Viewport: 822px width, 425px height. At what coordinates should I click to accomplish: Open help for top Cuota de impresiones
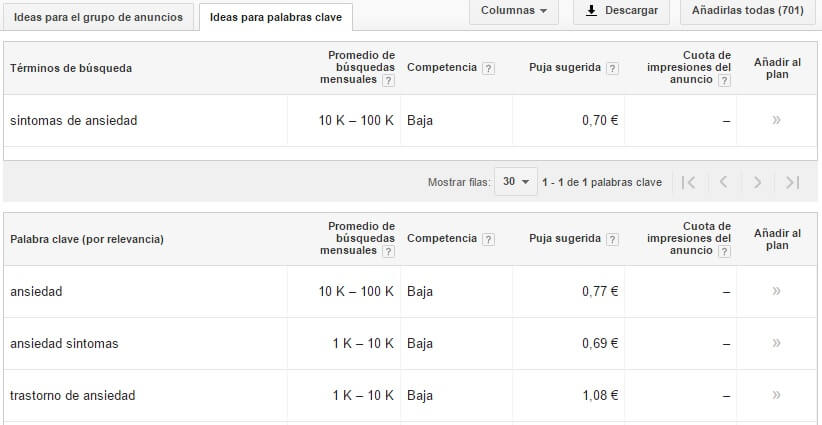click(x=723, y=81)
